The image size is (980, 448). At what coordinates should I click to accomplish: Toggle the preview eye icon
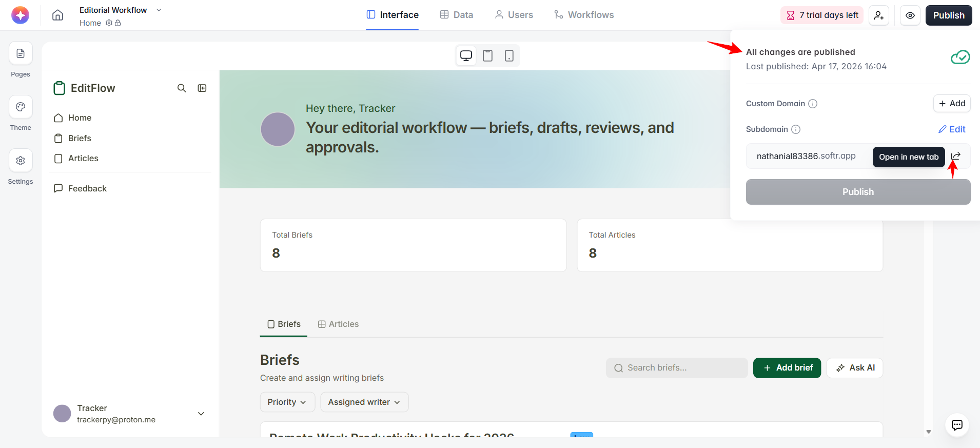pyautogui.click(x=910, y=15)
